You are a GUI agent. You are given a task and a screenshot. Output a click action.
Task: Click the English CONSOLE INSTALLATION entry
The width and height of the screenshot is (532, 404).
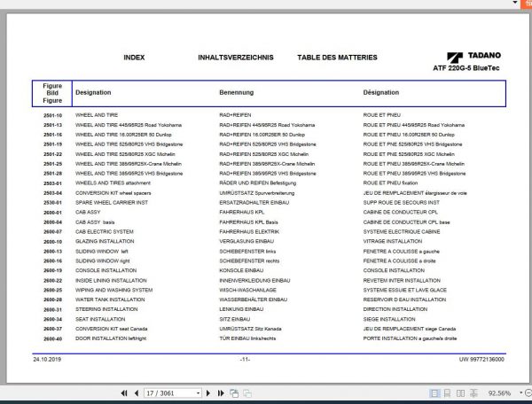(x=106, y=270)
